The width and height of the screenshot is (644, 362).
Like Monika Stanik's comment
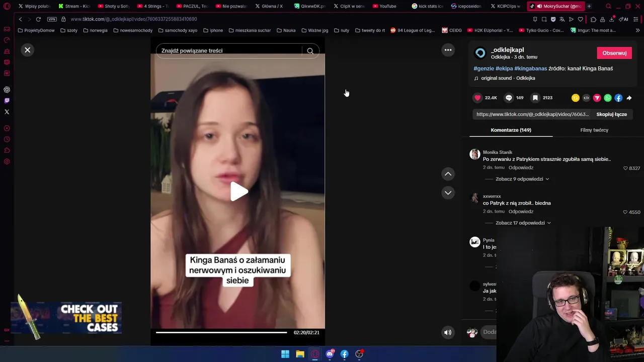pyautogui.click(x=625, y=168)
